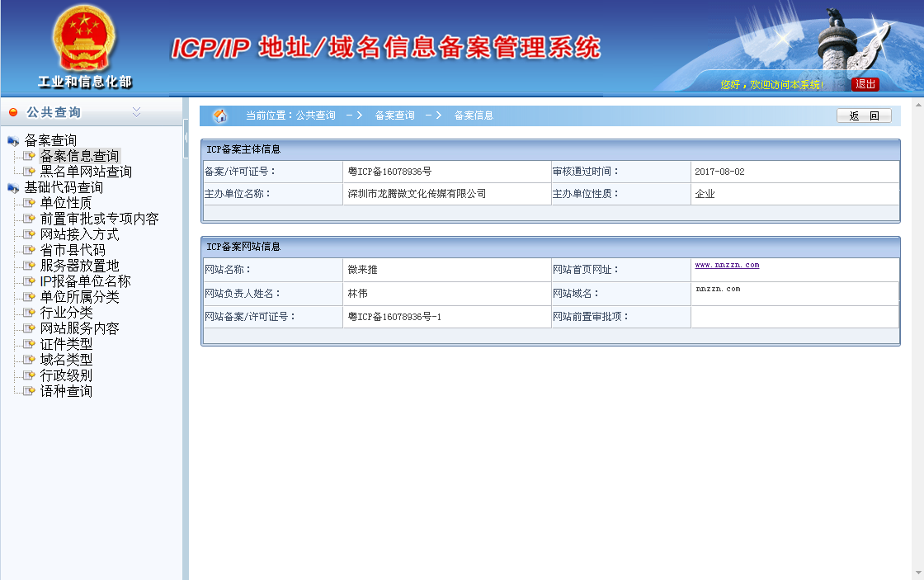Open 域名类型 in the sidebar
The width and height of the screenshot is (924, 580).
point(66,360)
